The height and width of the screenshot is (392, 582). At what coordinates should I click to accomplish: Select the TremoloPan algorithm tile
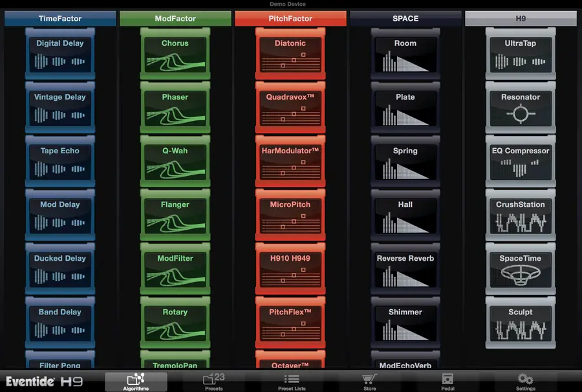coord(175,360)
